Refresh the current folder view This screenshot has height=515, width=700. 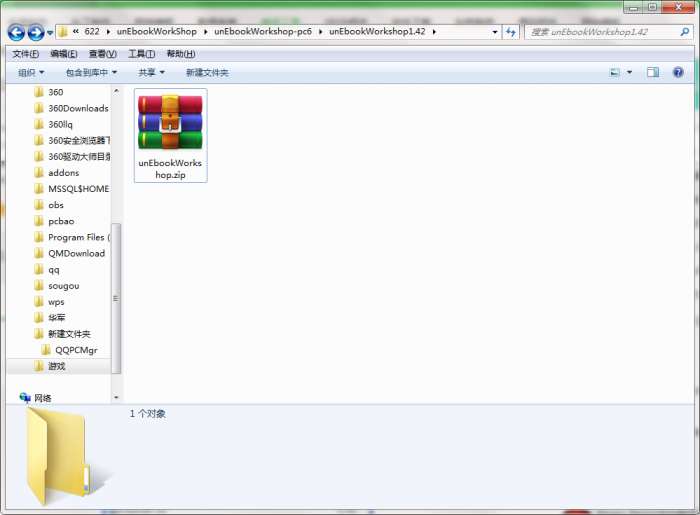511,32
